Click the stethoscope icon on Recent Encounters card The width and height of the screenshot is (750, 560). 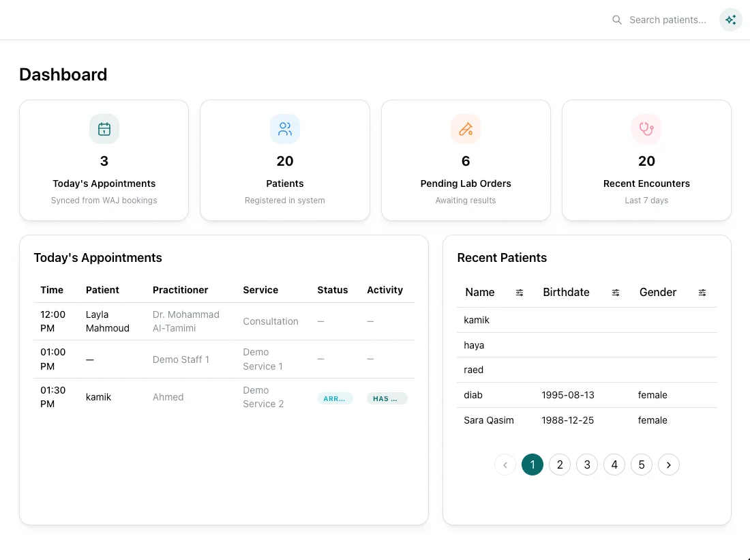tap(646, 129)
